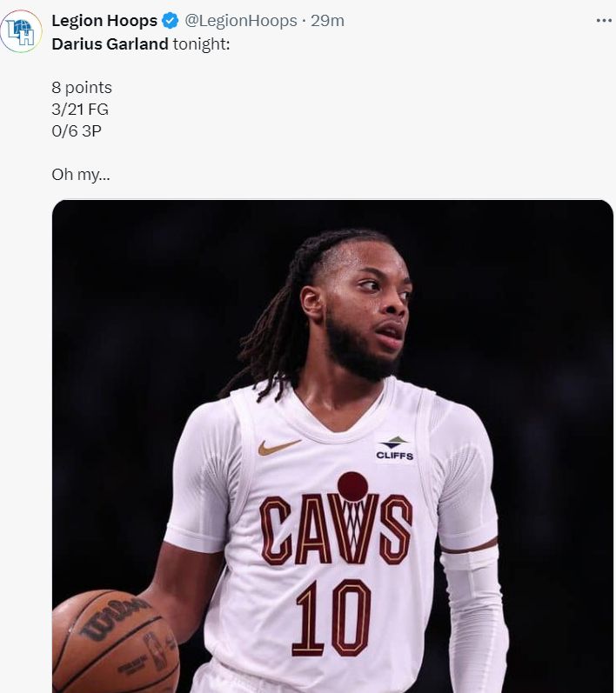616x693 pixels.
Task: Open the @LegionHoops handle link
Action: pyautogui.click(x=241, y=21)
